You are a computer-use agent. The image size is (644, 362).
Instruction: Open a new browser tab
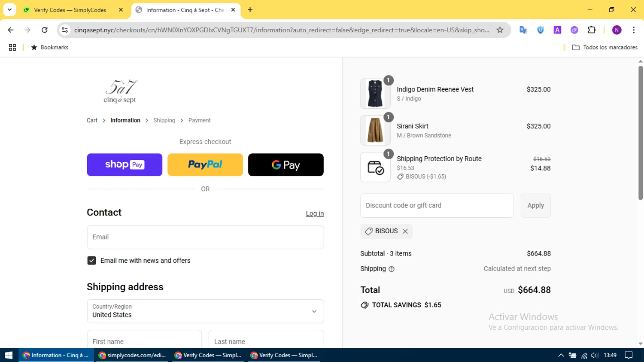tap(250, 10)
